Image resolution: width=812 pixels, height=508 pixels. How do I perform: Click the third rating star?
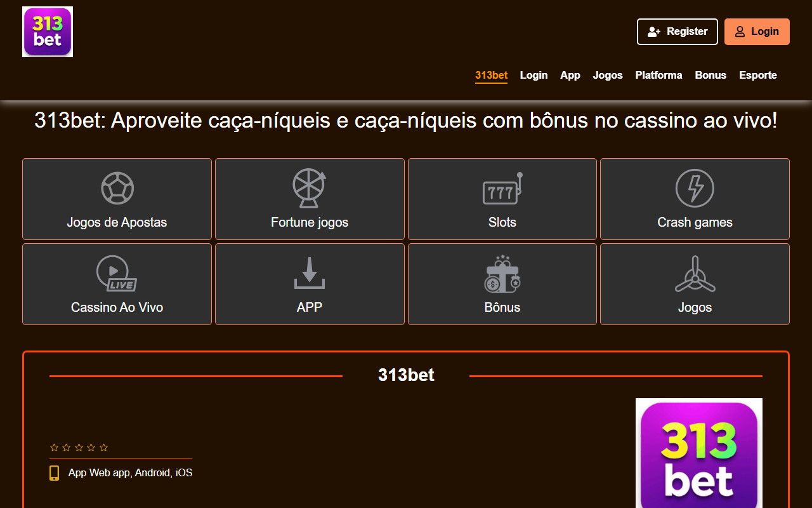pyautogui.click(x=79, y=448)
